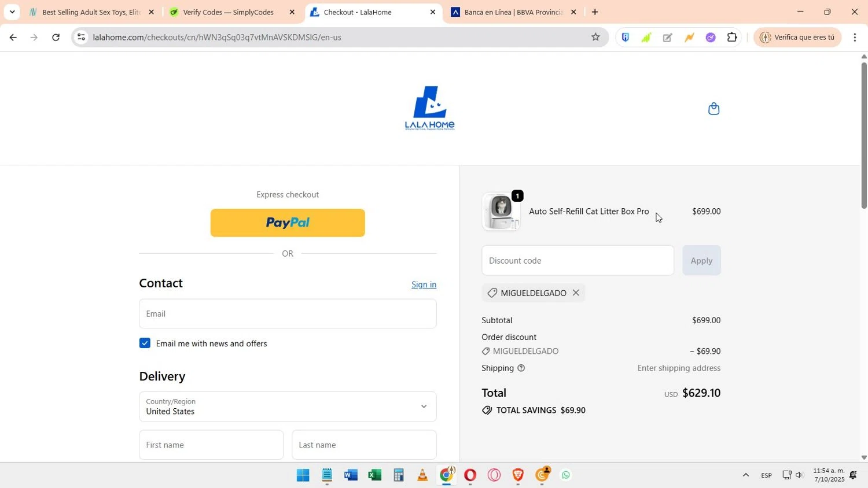Open Excel from the taskbar
The height and width of the screenshot is (488, 868).
[x=374, y=475]
